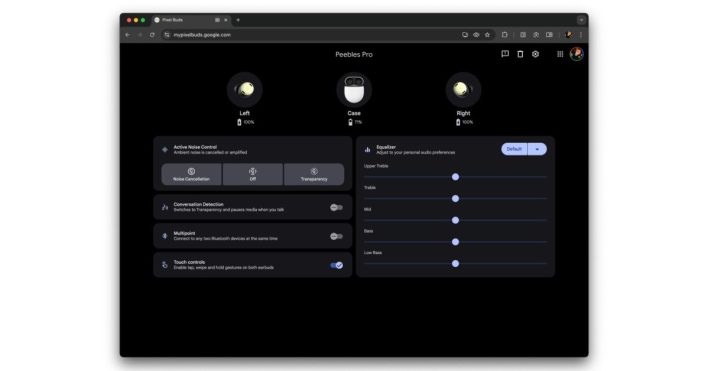The image size is (708, 371).
Task: Click the Right earbud battery icon
Action: tap(458, 122)
